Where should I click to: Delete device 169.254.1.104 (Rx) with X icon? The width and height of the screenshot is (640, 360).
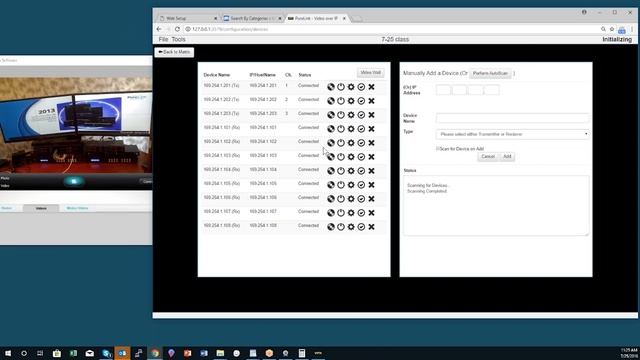click(x=371, y=171)
